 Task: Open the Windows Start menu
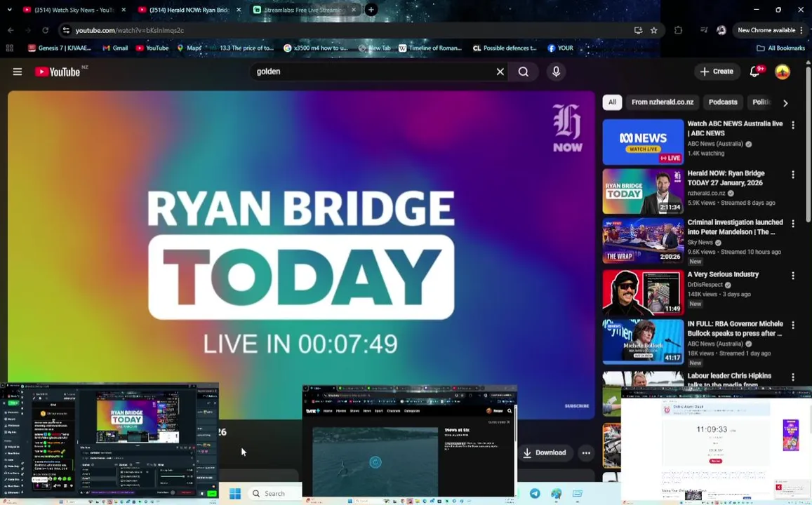(234, 494)
